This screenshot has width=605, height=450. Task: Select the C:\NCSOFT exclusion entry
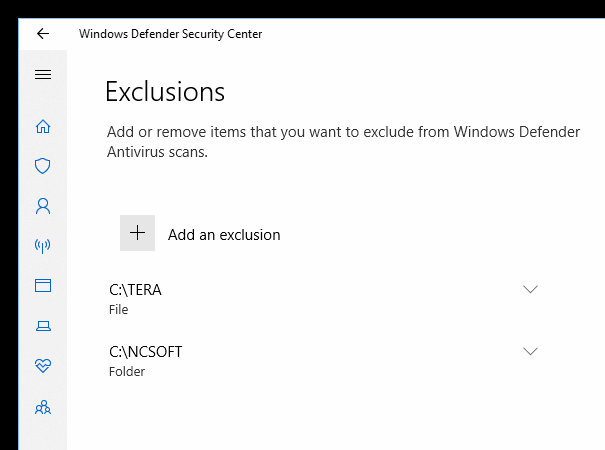(146, 351)
